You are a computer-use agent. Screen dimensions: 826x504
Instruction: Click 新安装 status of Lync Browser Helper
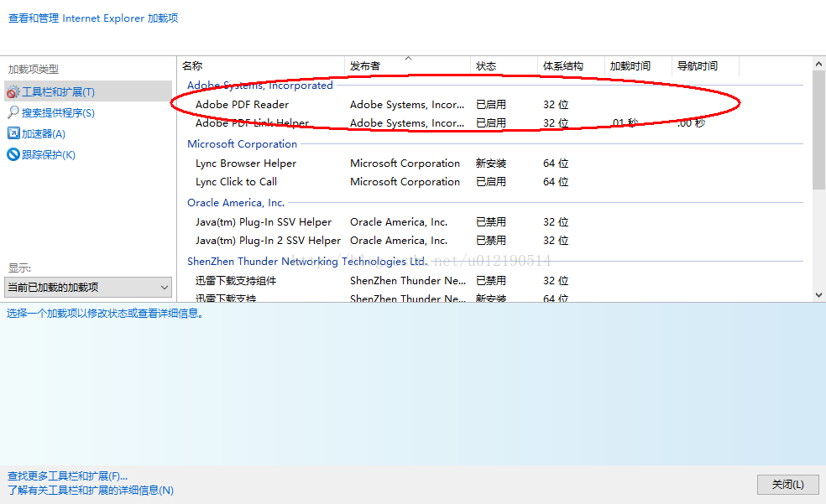click(491, 163)
